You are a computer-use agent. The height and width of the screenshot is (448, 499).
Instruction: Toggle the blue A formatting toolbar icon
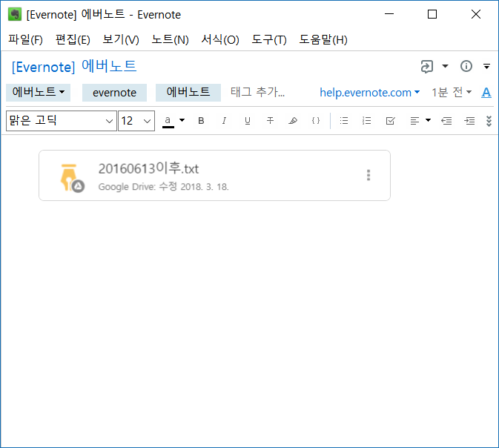click(x=486, y=93)
